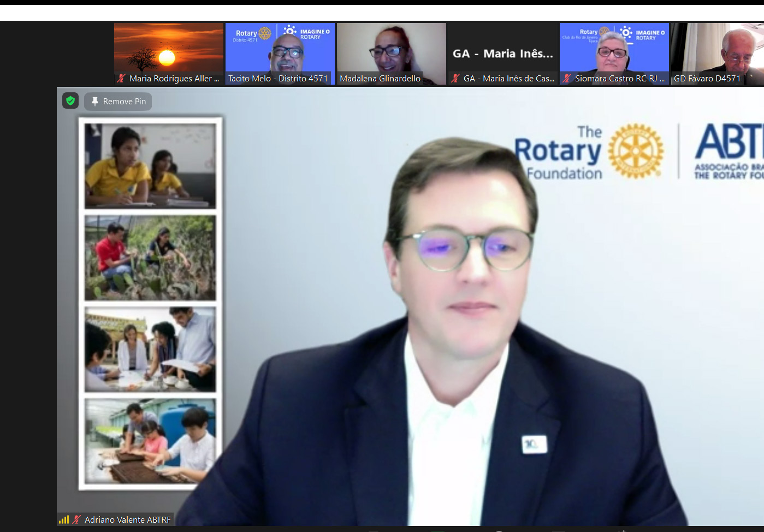Select the Tacito Melo - Distrito 4571 name label
Viewport: 764px width, 532px height.
coord(278,79)
